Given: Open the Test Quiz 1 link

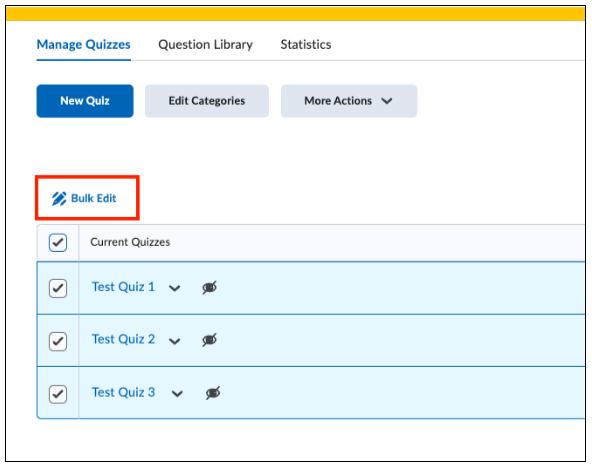Looking at the screenshot, I should [123, 287].
